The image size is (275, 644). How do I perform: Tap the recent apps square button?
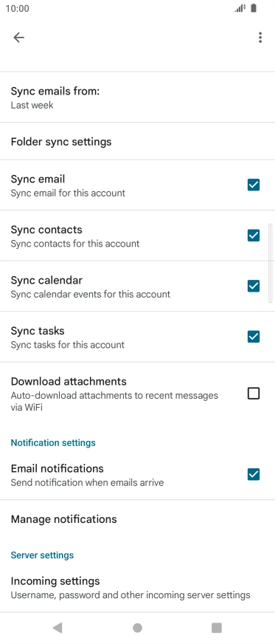(x=217, y=628)
